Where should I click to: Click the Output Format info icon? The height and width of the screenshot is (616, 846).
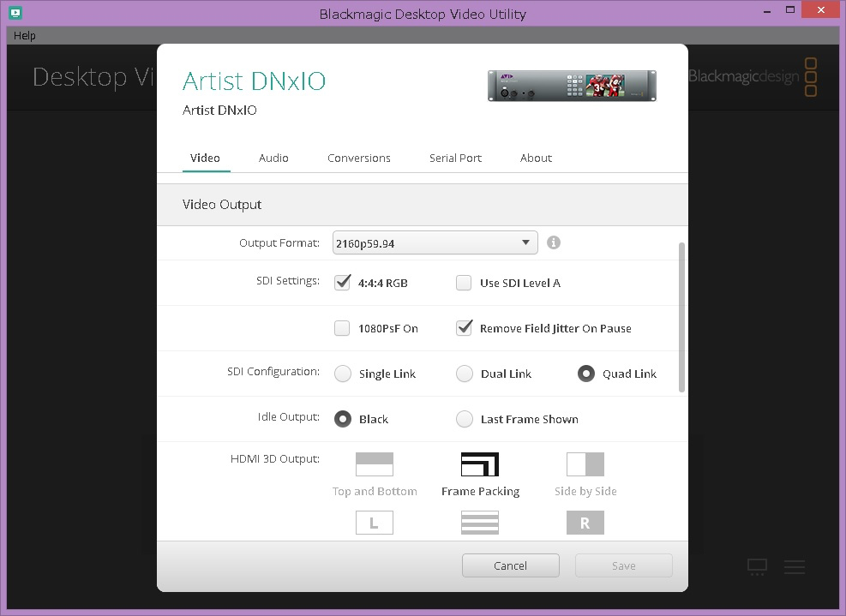point(554,242)
